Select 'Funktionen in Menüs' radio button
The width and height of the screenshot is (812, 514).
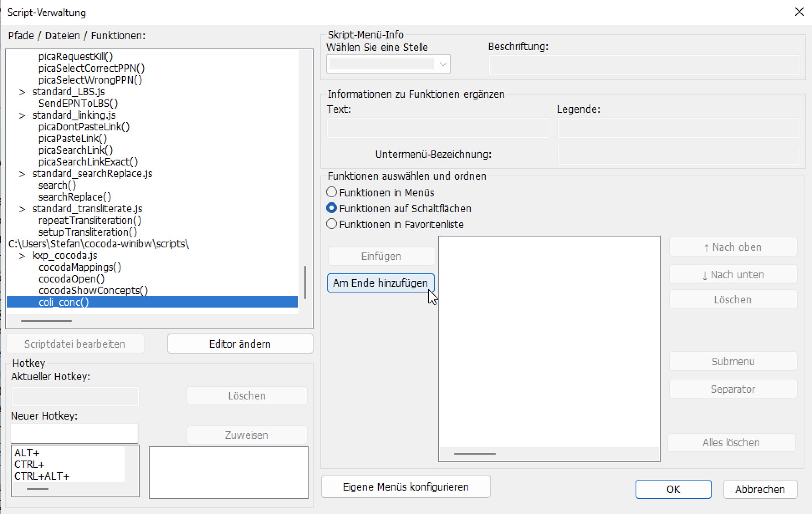(332, 192)
